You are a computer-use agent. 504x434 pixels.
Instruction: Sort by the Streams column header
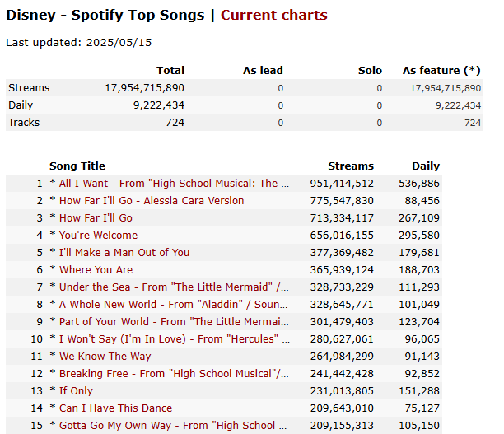tap(350, 166)
